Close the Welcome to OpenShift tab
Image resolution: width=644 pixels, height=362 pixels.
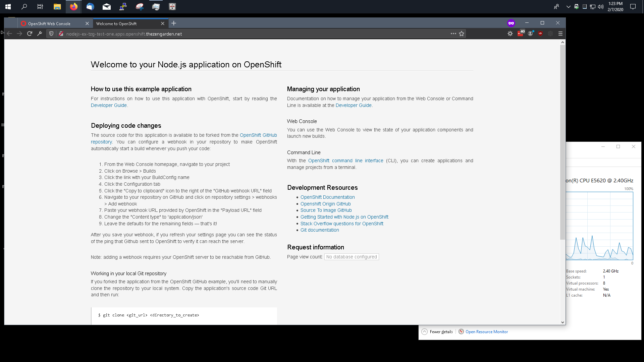[163, 23]
